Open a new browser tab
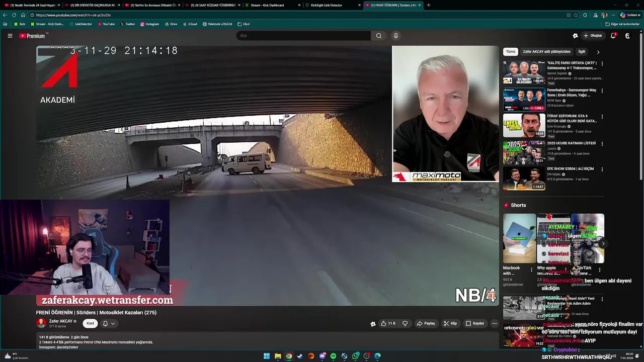 coord(429,5)
